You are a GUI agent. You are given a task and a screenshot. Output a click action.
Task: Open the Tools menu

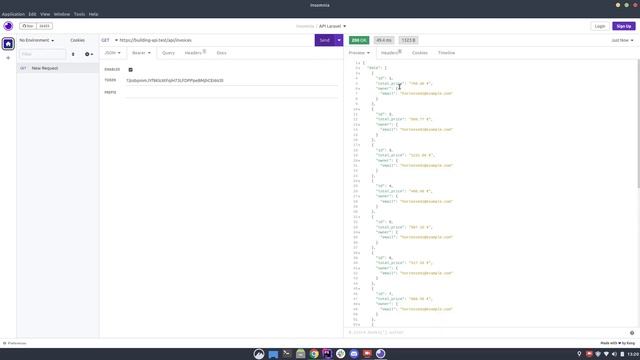pyautogui.click(x=79, y=14)
